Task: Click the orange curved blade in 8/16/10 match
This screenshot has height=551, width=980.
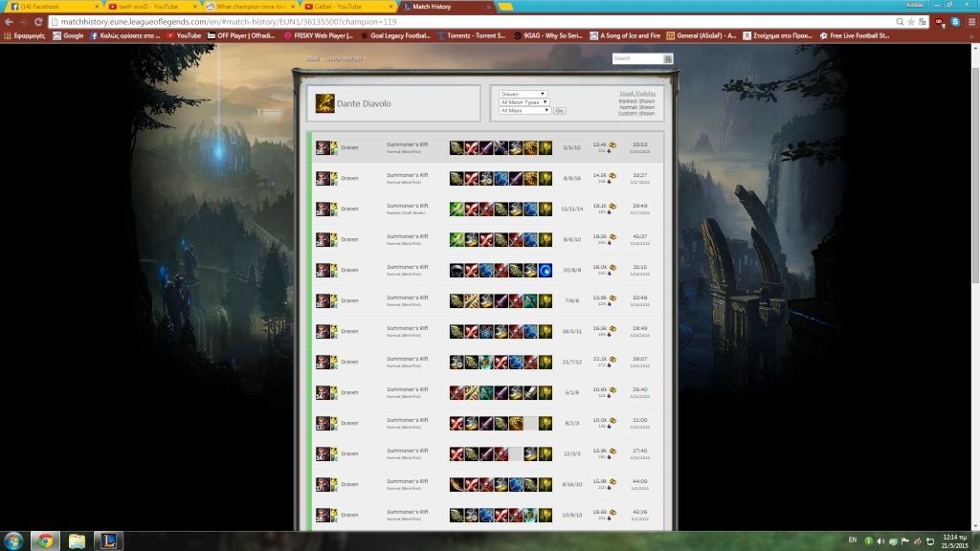Action: tap(457, 484)
